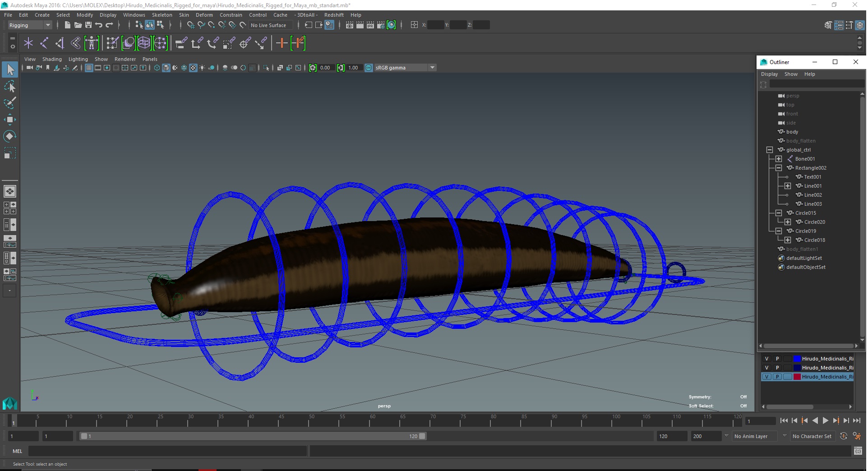Screen dimensions: 868x471
Task: Toggle wireframe shading in viewport
Action: [157, 68]
